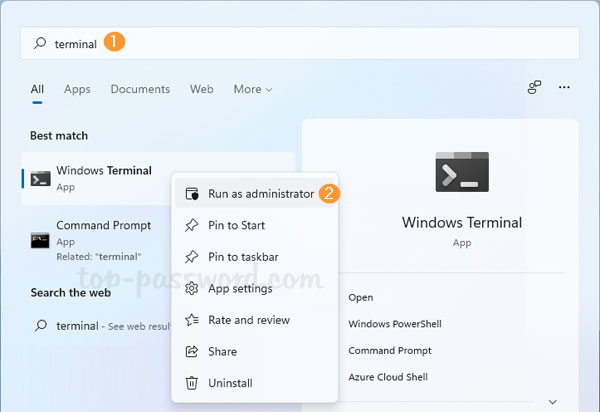This screenshot has height=412, width=600.
Task: Click the large Windows Terminal icon in preview pane
Action: [462, 172]
